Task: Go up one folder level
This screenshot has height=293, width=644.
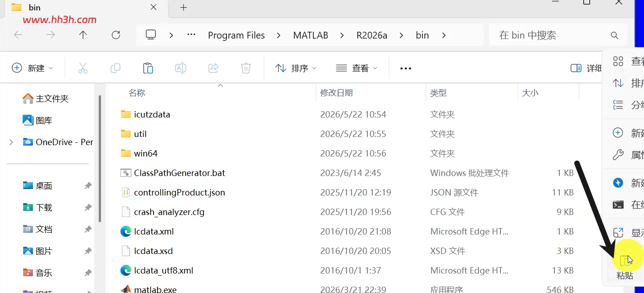Action: coord(83,35)
